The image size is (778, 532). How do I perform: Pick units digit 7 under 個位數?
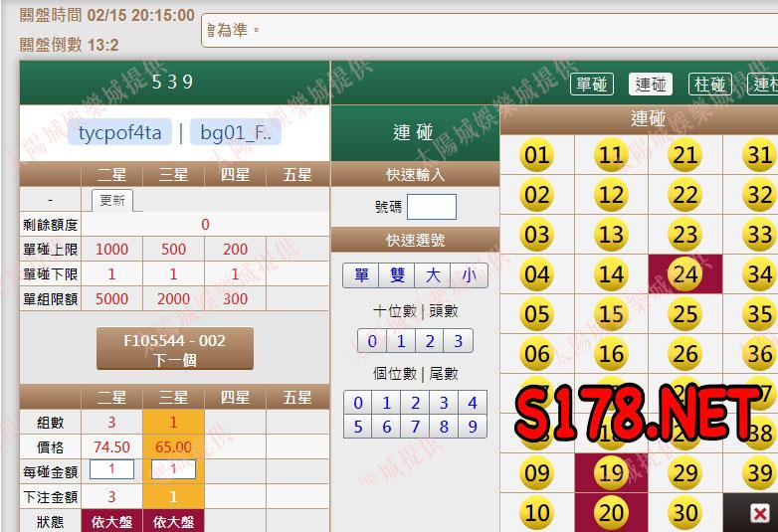415,427
